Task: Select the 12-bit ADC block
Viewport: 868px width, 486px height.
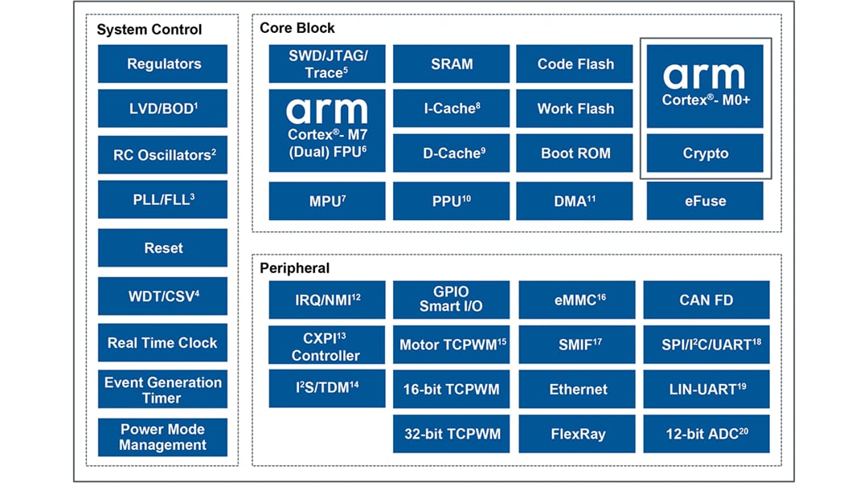Action: (706, 433)
